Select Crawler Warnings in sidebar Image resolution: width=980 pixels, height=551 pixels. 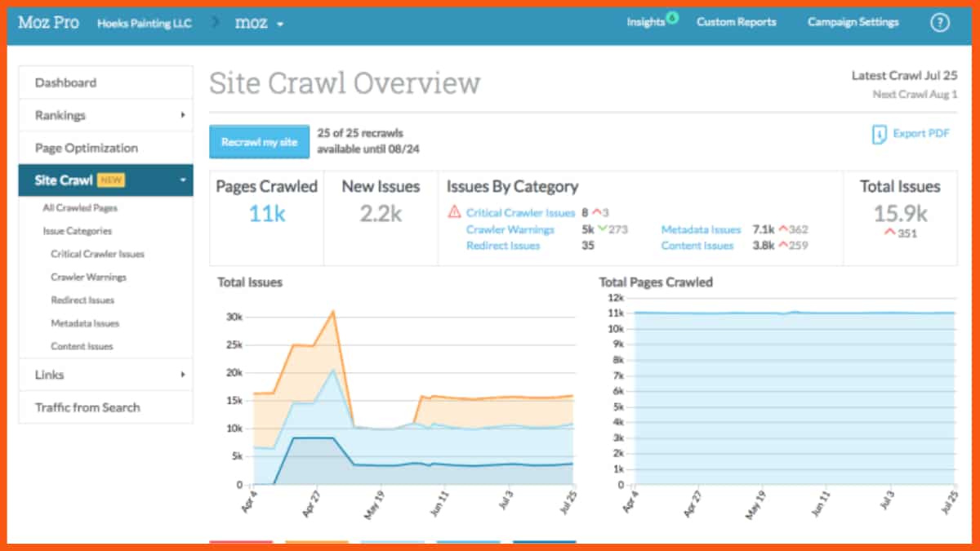(x=88, y=278)
